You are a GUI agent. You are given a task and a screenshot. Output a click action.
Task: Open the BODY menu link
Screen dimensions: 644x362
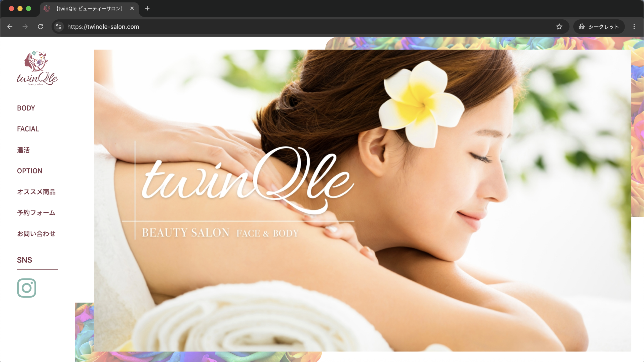coord(26,108)
